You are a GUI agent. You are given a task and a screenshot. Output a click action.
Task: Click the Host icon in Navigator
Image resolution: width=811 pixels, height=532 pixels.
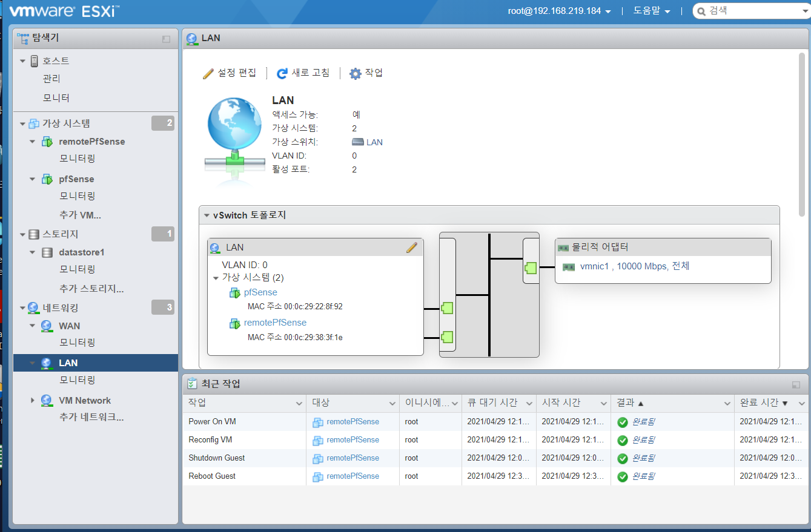(34, 61)
